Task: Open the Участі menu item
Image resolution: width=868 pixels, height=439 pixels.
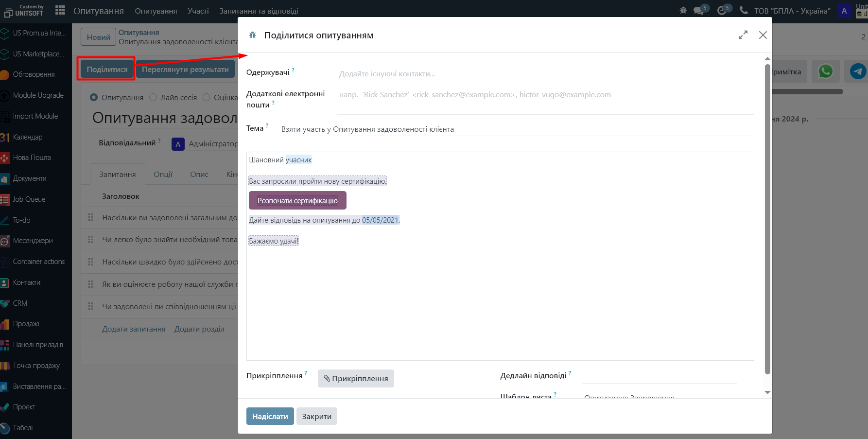Action: [198, 11]
